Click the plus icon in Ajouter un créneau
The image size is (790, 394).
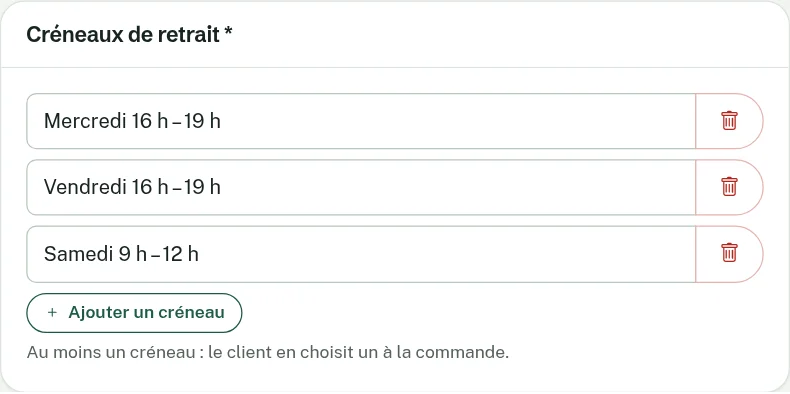[52, 313]
